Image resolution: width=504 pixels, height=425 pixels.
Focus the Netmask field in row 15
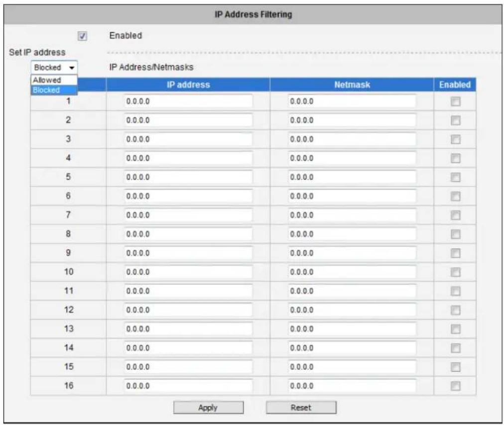pyautogui.click(x=352, y=367)
